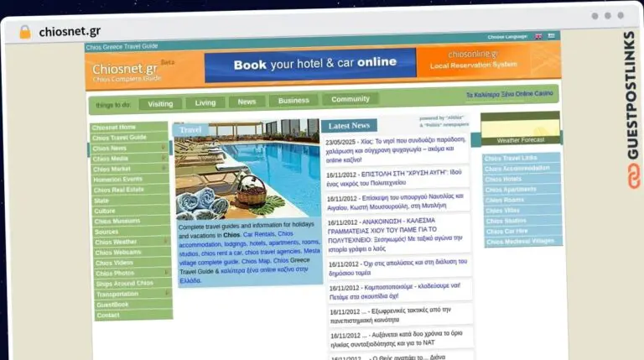Click the Book your hotel banner
Image resolution: width=644 pixels, height=360 pixels.
(x=310, y=65)
